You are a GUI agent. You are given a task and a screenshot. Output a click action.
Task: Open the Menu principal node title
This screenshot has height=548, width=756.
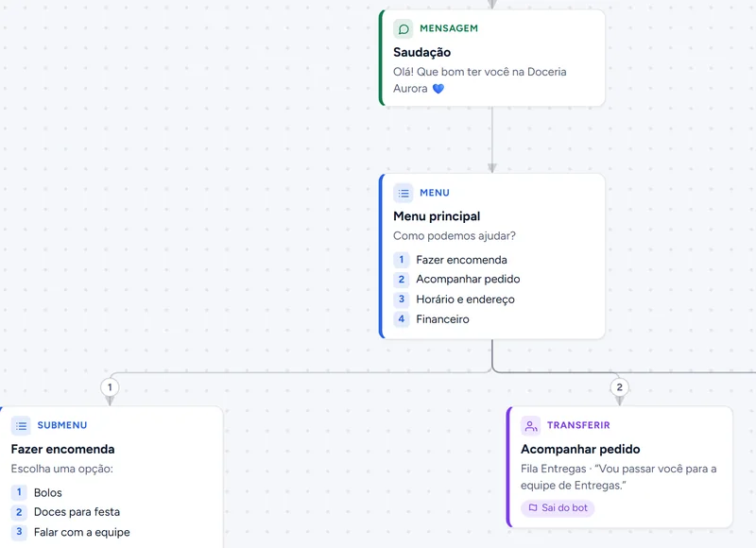coord(437,216)
